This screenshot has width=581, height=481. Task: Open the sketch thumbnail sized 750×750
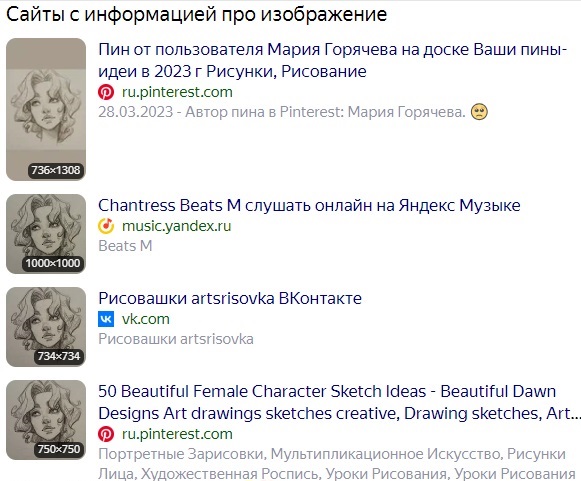click(46, 420)
